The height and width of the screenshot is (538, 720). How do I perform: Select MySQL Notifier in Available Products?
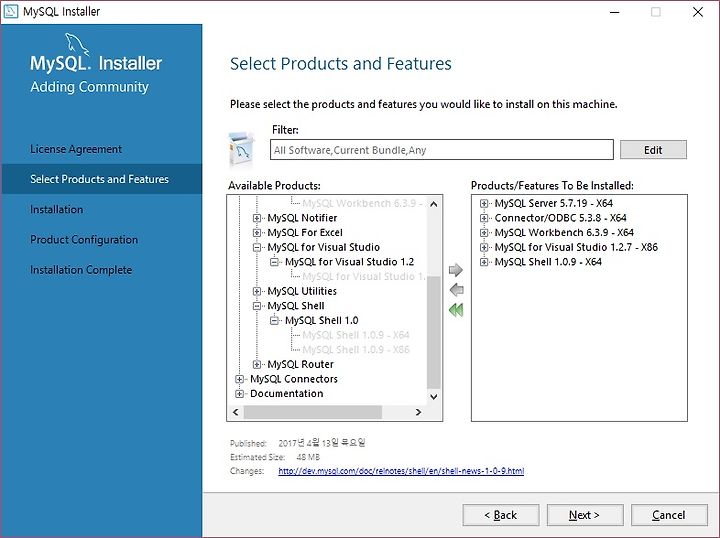[302, 218]
